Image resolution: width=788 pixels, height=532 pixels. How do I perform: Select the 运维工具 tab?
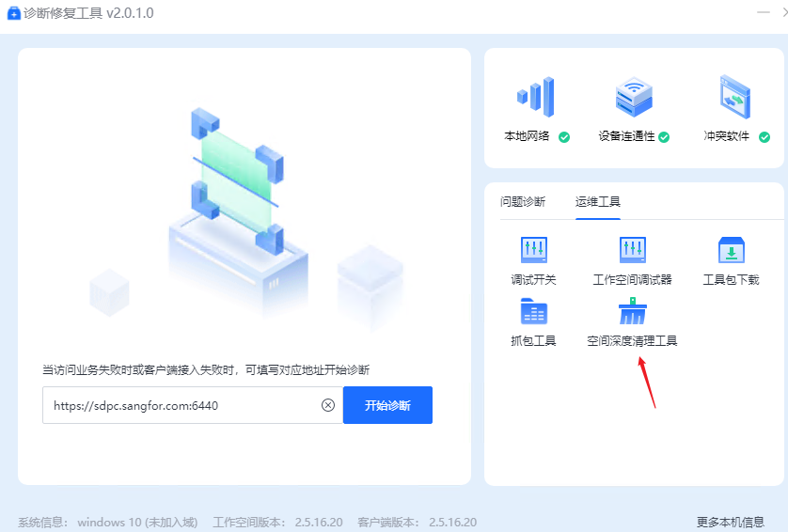click(597, 201)
